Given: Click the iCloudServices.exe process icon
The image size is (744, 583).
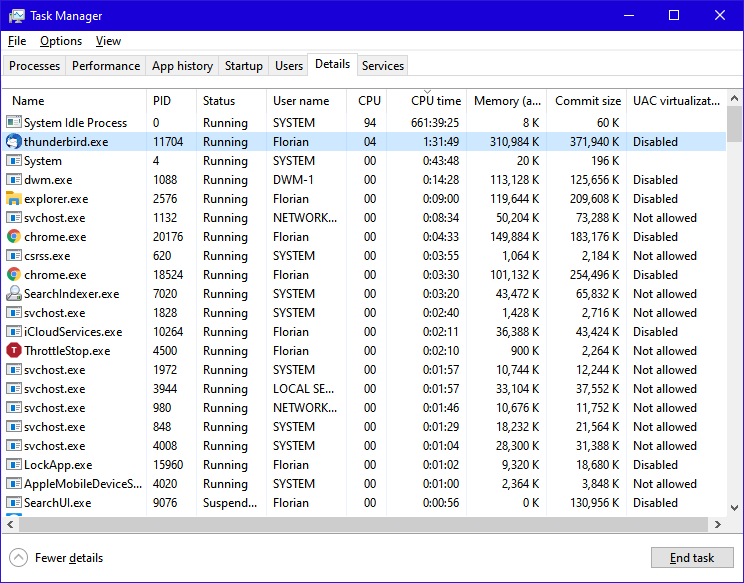Looking at the screenshot, I should (14, 332).
